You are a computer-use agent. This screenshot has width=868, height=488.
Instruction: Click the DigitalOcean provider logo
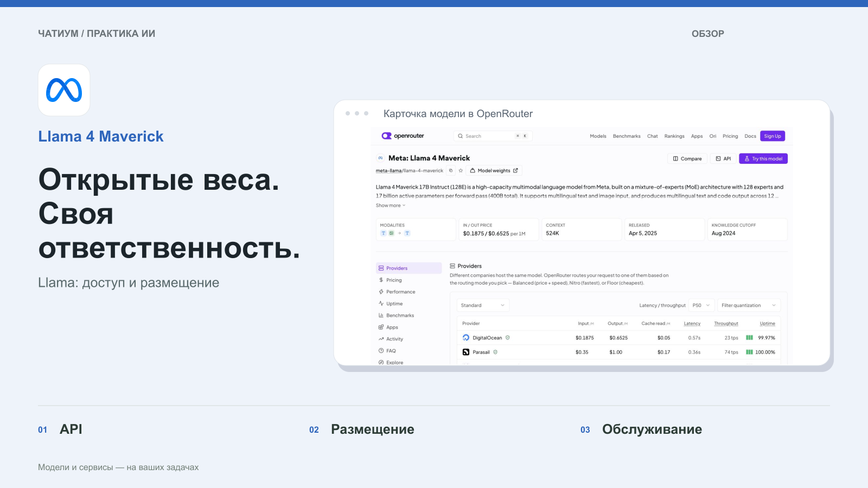(x=466, y=338)
